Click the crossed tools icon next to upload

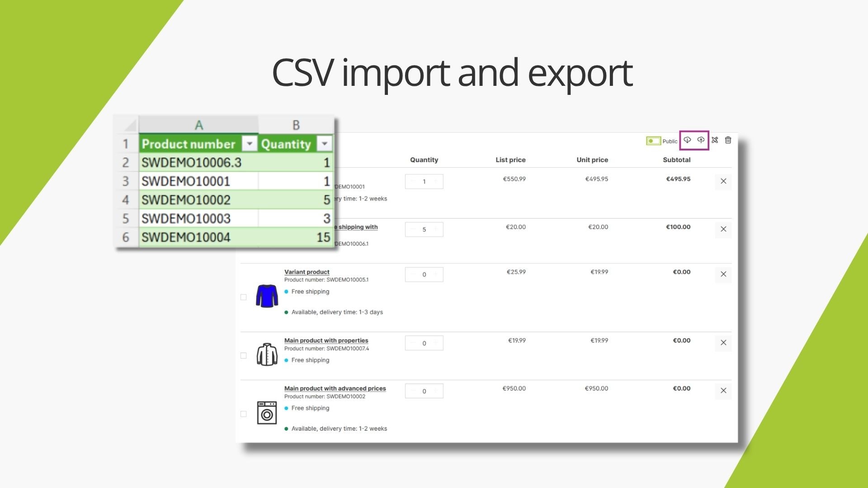pos(715,140)
